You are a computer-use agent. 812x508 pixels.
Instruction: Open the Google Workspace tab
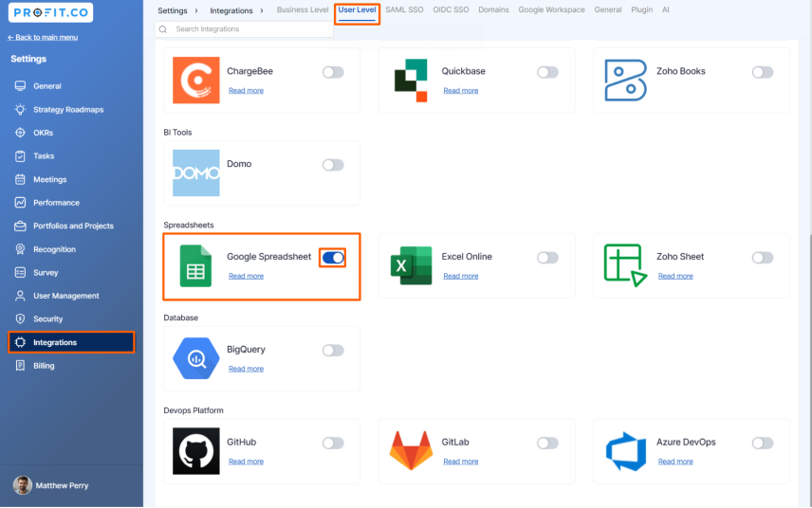(551, 9)
